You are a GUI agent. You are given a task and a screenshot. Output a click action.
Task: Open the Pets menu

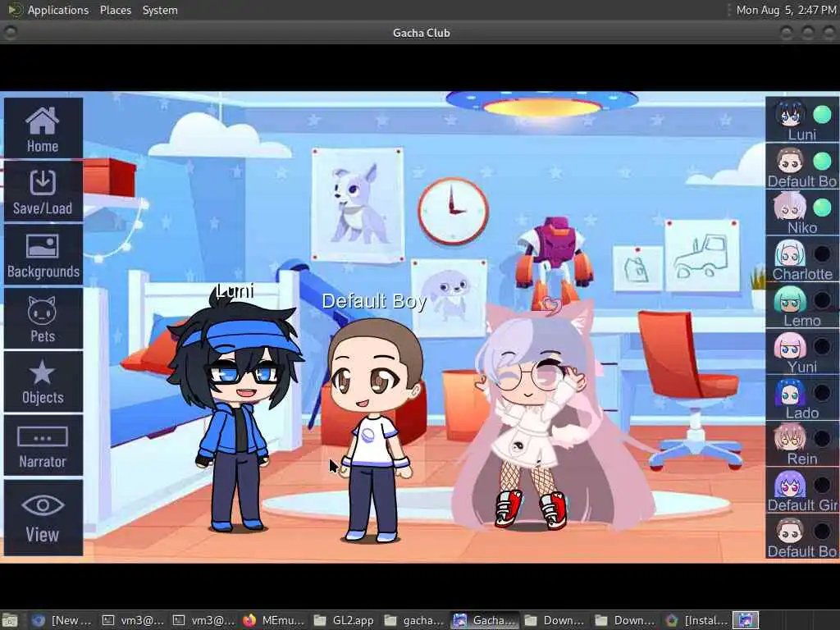coord(43,319)
